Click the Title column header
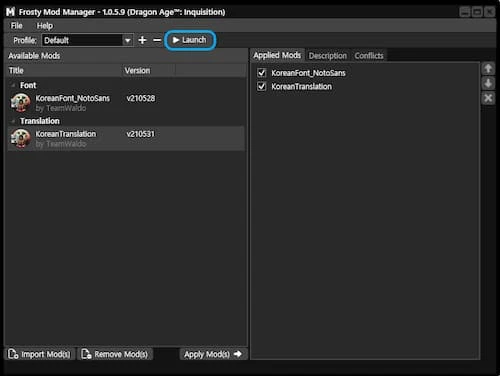The height and width of the screenshot is (376, 500). [64, 71]
